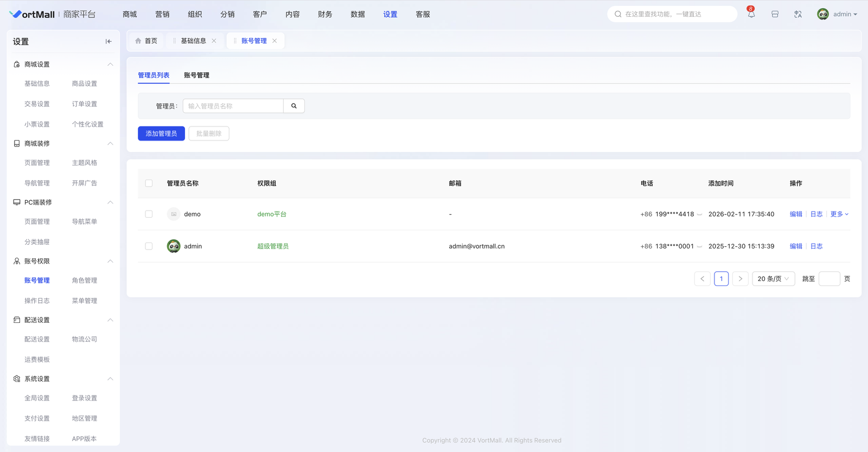Collapse the 商城设置 sidebar group

[110, 65]
